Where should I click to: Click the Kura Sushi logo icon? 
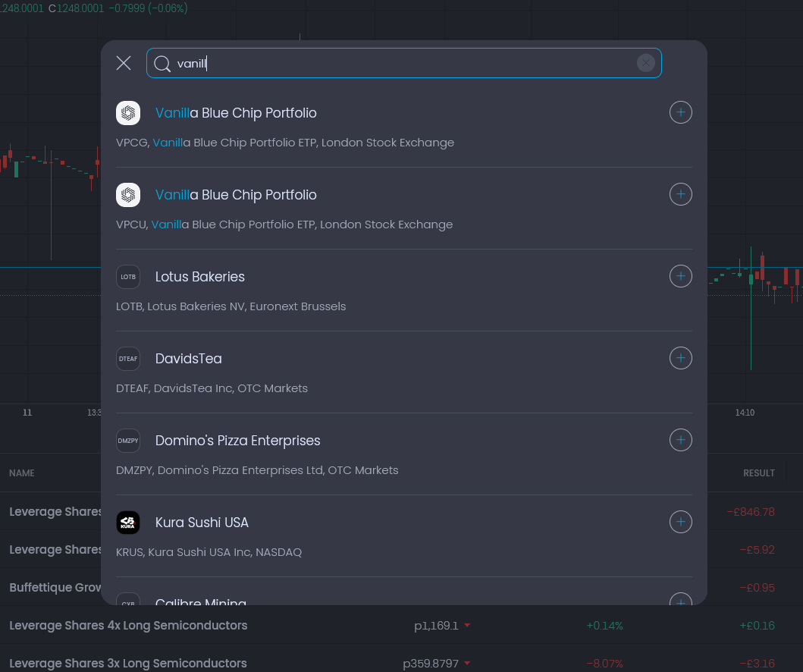(x=128, y=523)
